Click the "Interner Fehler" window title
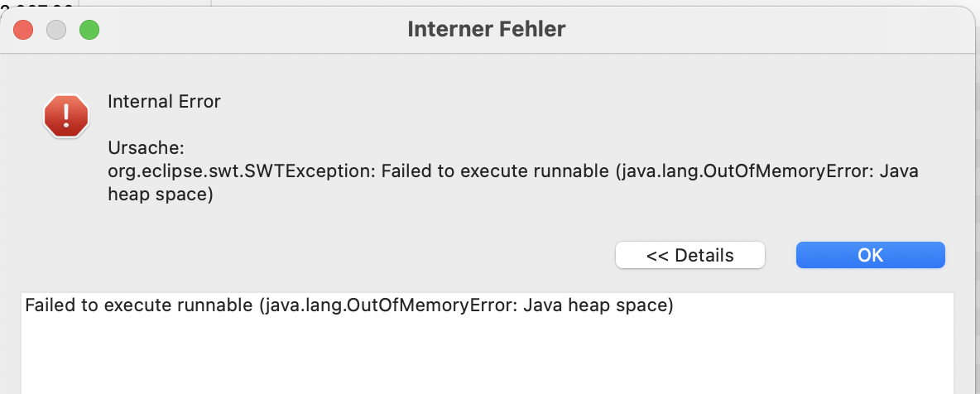 (486, 30)
